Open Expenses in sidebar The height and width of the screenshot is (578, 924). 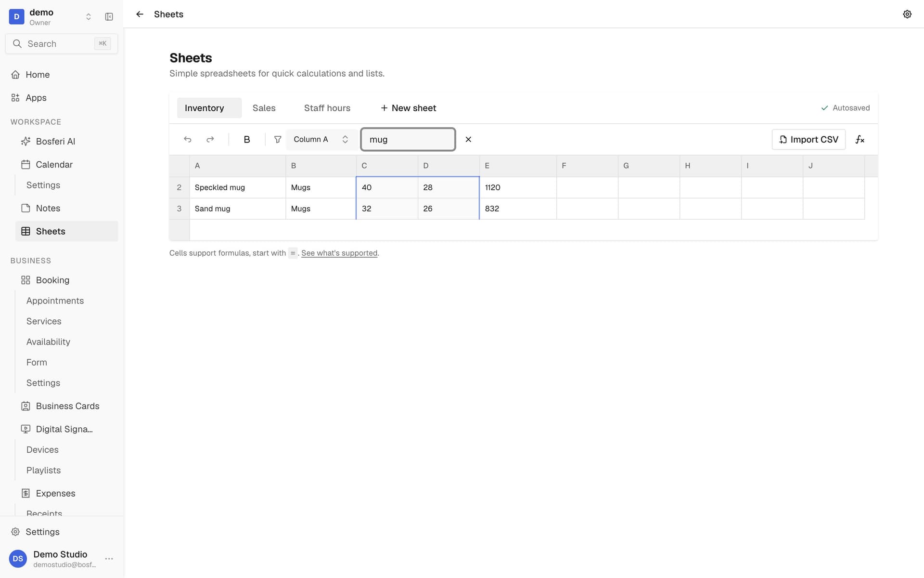click(x=66, y=493)
